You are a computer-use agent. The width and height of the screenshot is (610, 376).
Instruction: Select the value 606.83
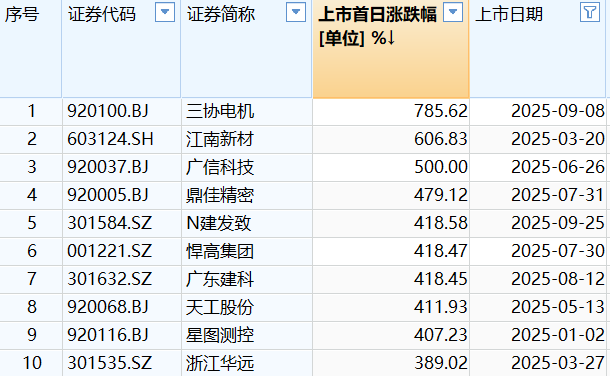tap(440, 139)
